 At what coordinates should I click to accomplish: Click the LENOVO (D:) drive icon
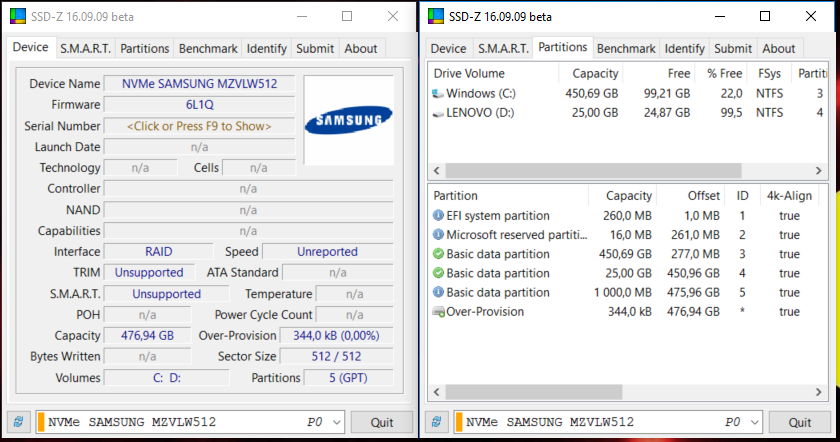pos(438,113)
